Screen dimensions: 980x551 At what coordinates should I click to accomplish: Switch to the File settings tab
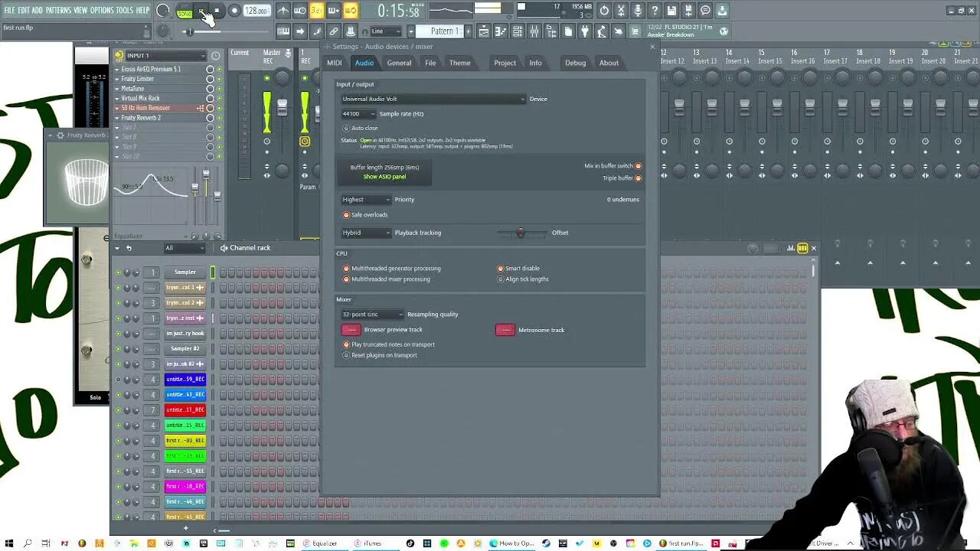430,63
